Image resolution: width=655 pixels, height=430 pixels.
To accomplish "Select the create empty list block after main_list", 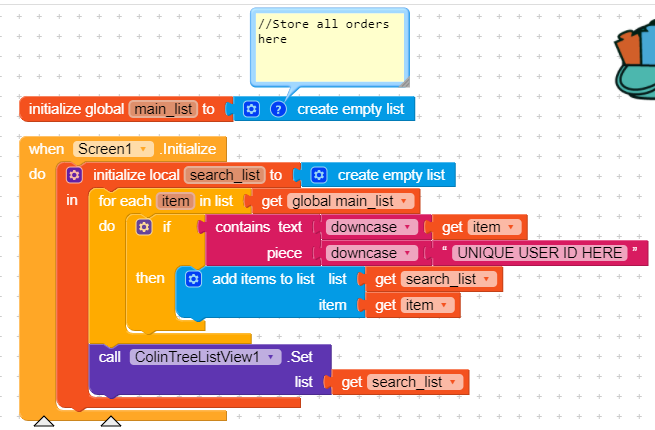I will click(350, 109).
